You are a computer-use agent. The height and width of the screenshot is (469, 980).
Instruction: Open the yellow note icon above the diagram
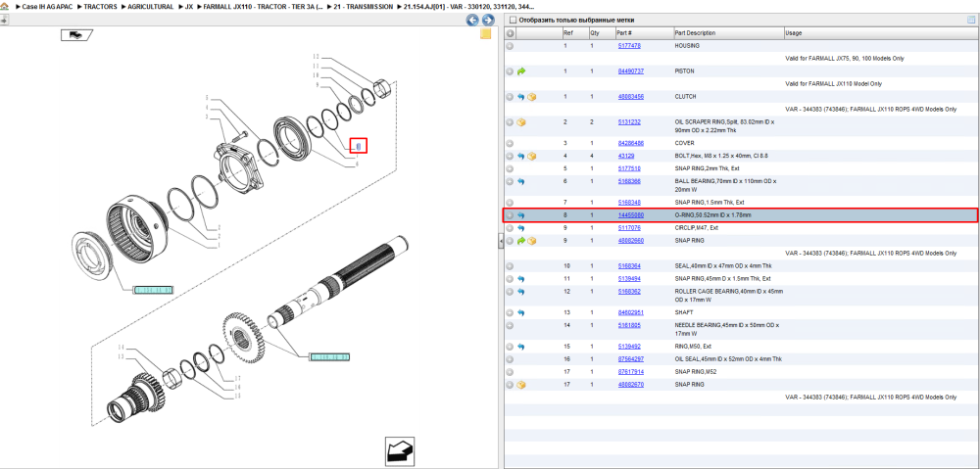pos(485,34)
